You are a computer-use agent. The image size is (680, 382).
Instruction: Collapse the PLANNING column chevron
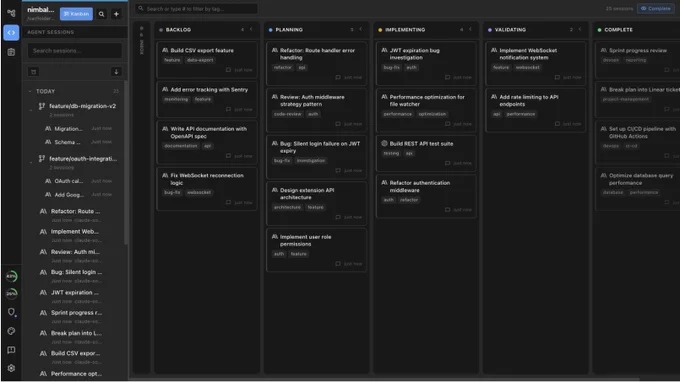[x=361, y=29]
